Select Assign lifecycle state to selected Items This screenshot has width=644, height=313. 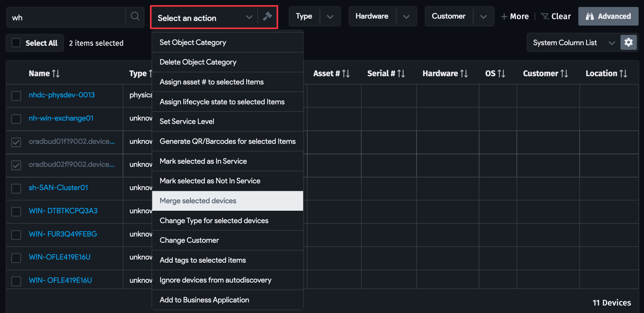227,102
